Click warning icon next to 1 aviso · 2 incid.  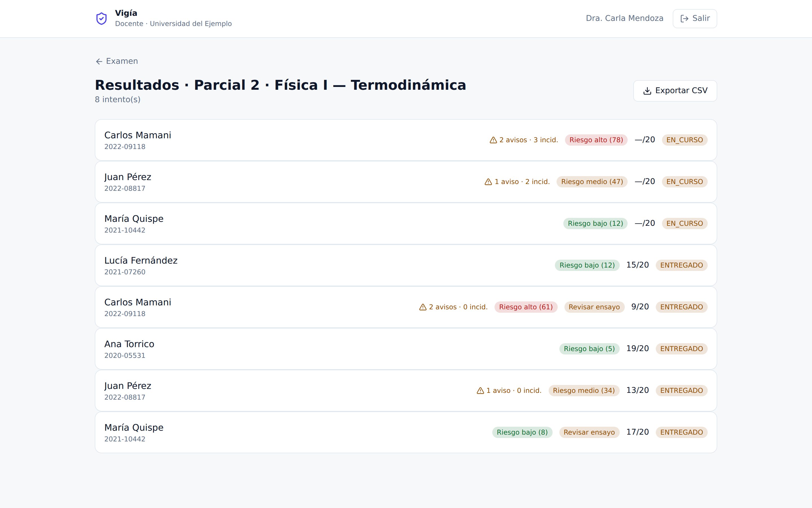(x=488, y=182)
